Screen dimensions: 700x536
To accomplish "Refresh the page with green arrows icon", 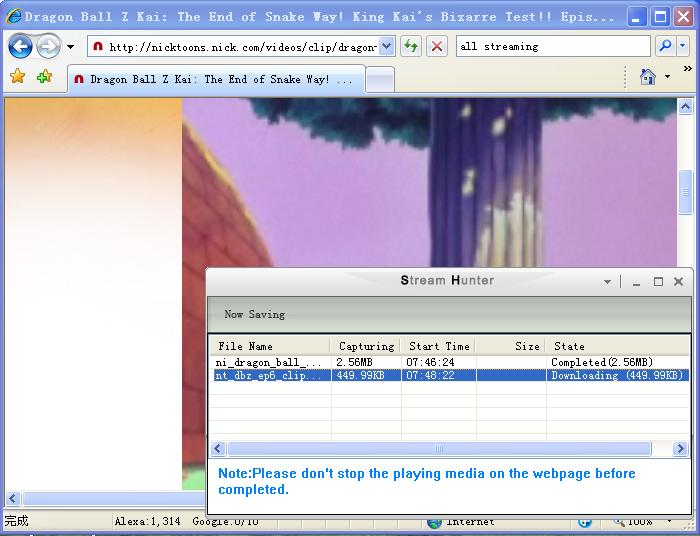I will tap(411, 46).
